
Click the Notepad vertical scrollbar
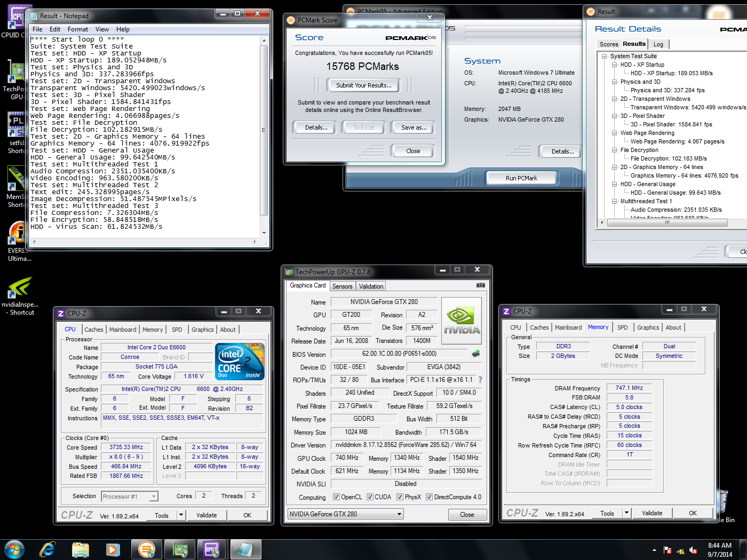click(264, 137)
